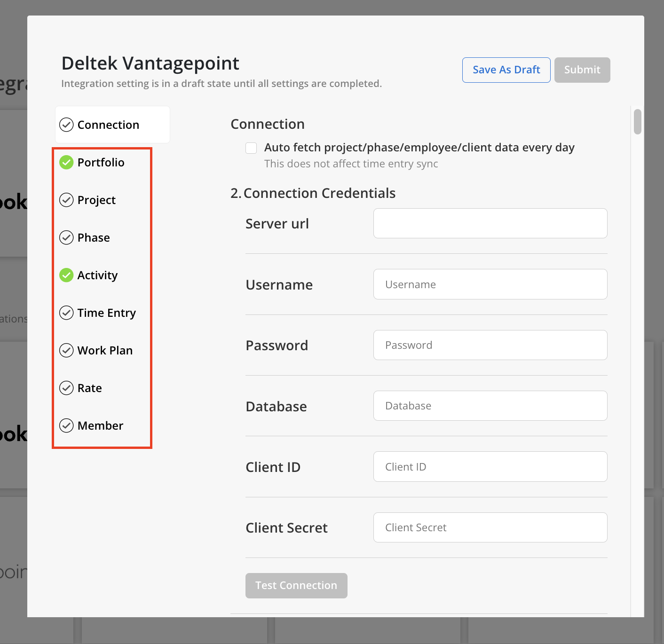Image resolution: width=664 pixels, height=644 pixels.
Task: Click the Test Connection button
Action: pos(296,586)
